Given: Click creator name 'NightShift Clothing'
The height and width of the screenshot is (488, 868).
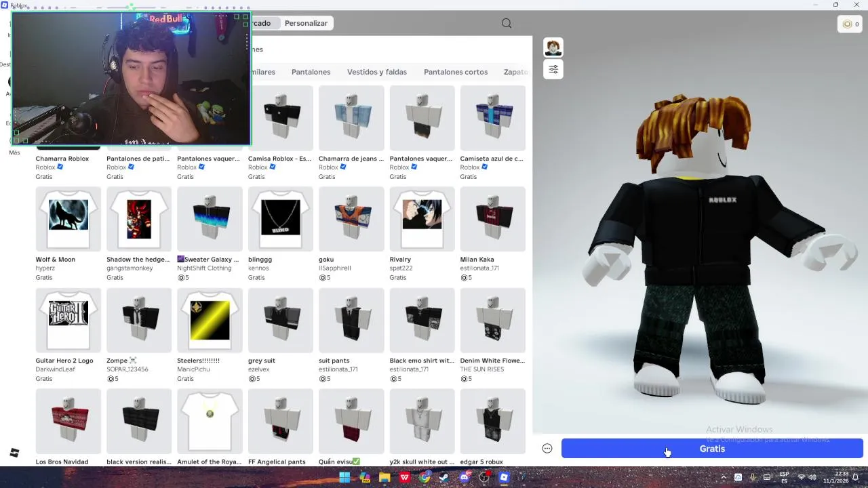Looking at the screenshot, I should click(x=204, y=268).
